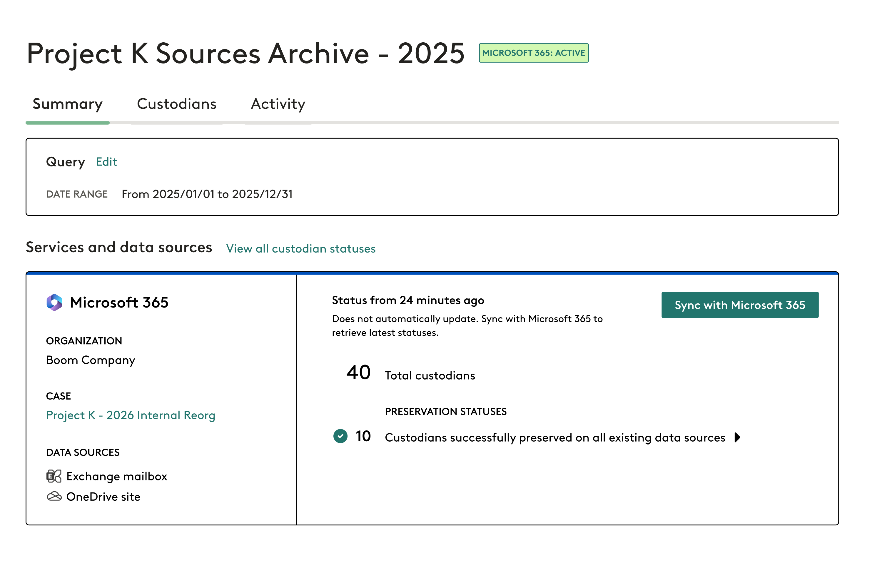Click the DATE RANGE label
Viewport: 882px width, 588px height.
click(76, 194)
